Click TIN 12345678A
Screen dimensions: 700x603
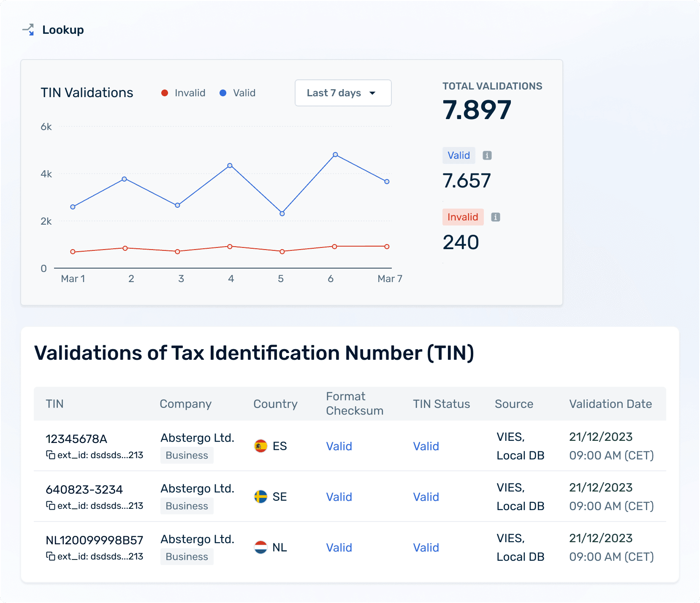[76, 439]
